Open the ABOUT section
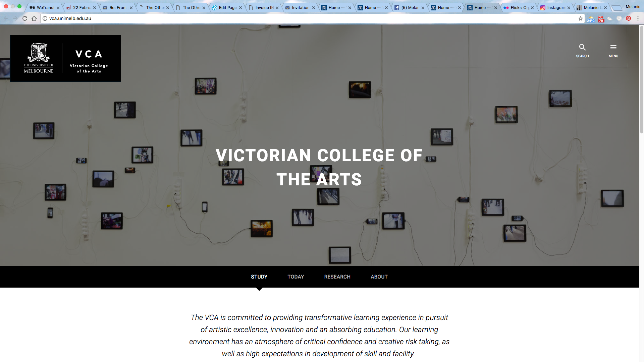 [x=379, y=277]
